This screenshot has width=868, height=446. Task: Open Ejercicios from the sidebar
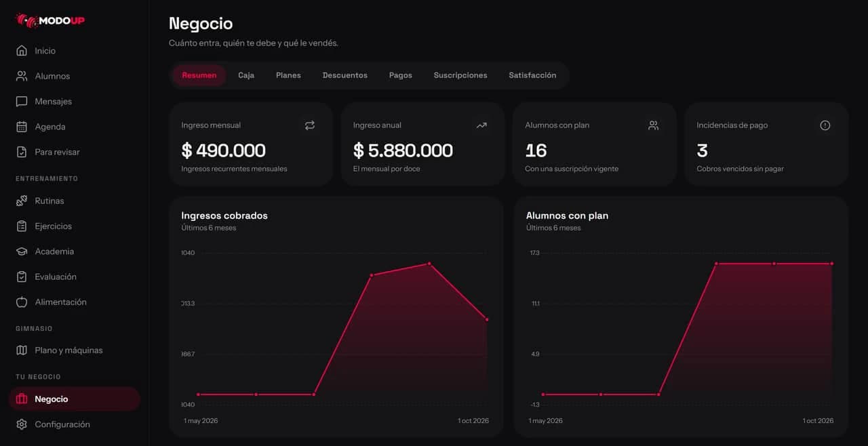pyautogui.click(x=75, y=226)
